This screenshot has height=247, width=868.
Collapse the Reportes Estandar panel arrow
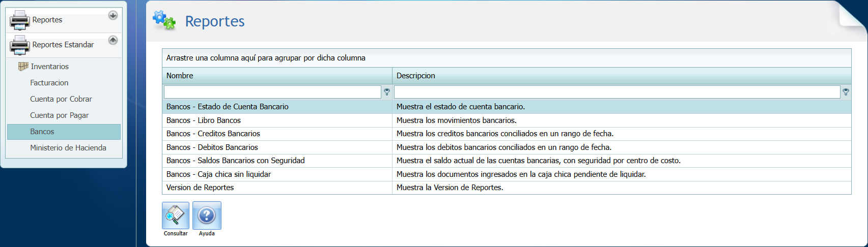[113, 40]
